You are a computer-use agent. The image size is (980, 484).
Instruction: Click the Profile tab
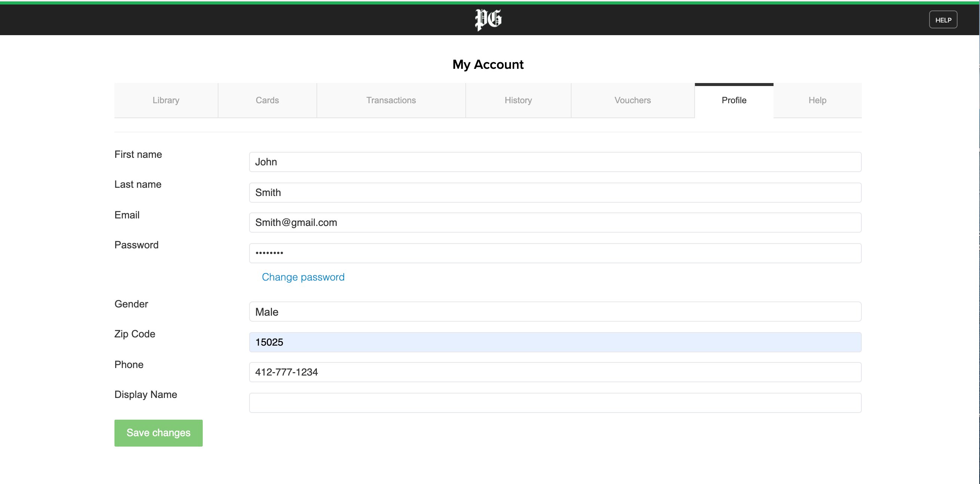tap(734, 101)
